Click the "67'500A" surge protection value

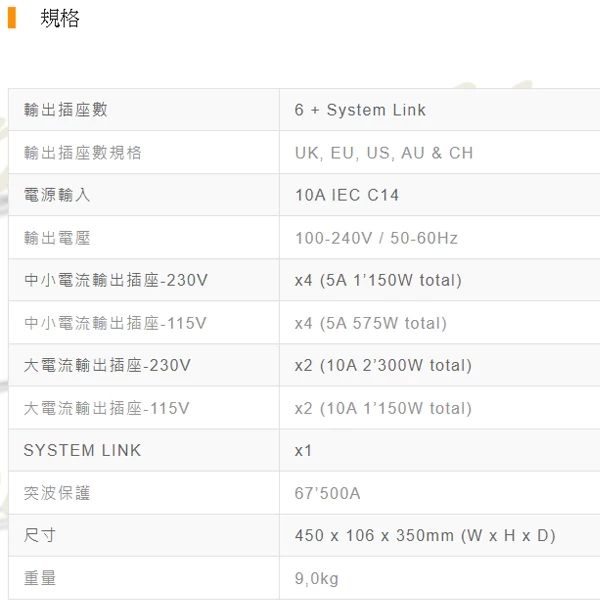point(327,493)
